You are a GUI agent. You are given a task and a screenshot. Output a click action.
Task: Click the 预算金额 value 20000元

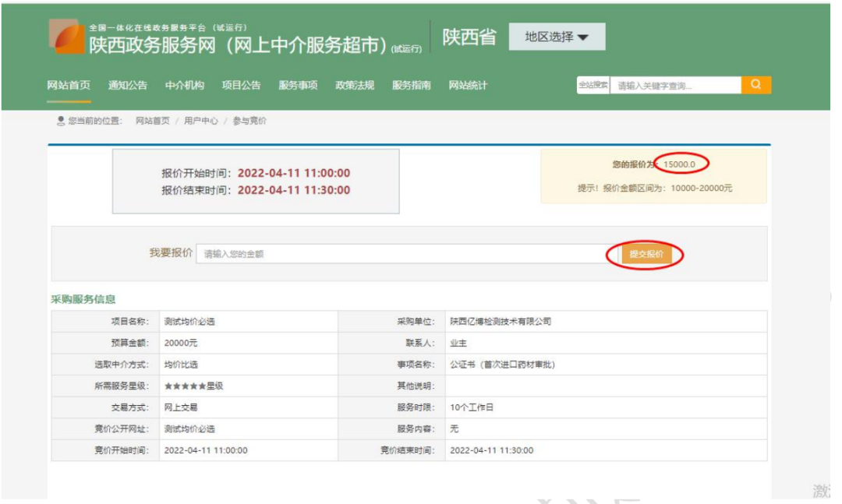pos(181,343)
